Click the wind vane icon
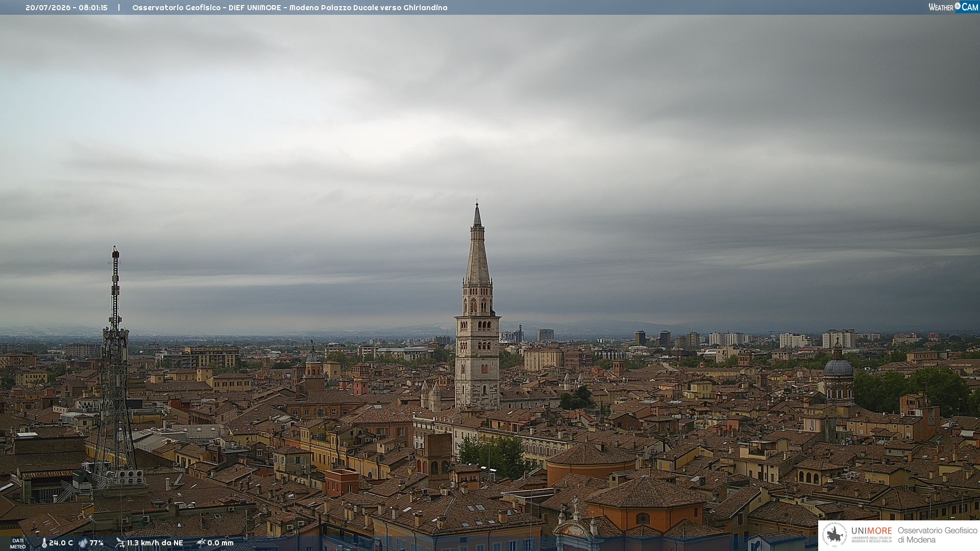 [120, 543]
